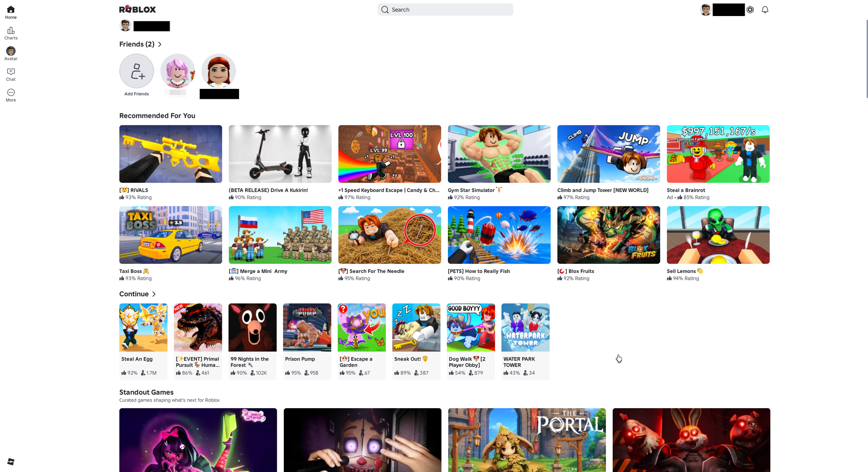The height and width of the screenshot is (472, 868).
Task: Open the Robux icon in header
Action: coord(750,10)
